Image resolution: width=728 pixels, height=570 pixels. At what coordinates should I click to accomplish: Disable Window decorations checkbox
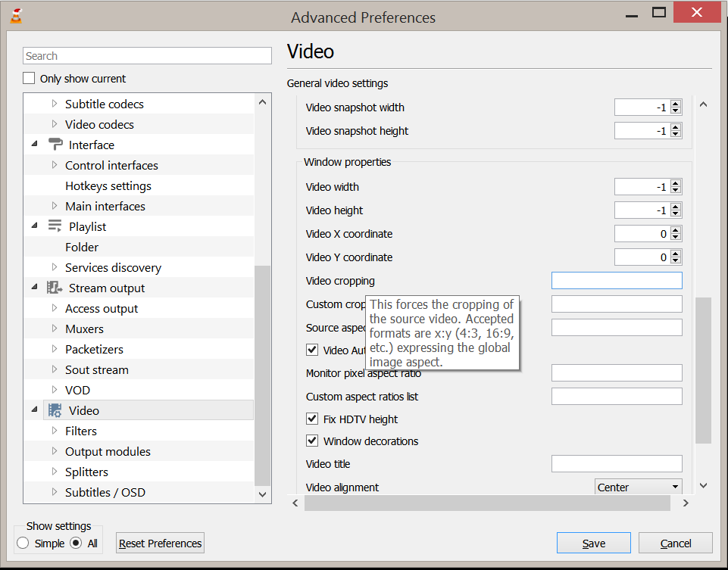tap(312, 441)
